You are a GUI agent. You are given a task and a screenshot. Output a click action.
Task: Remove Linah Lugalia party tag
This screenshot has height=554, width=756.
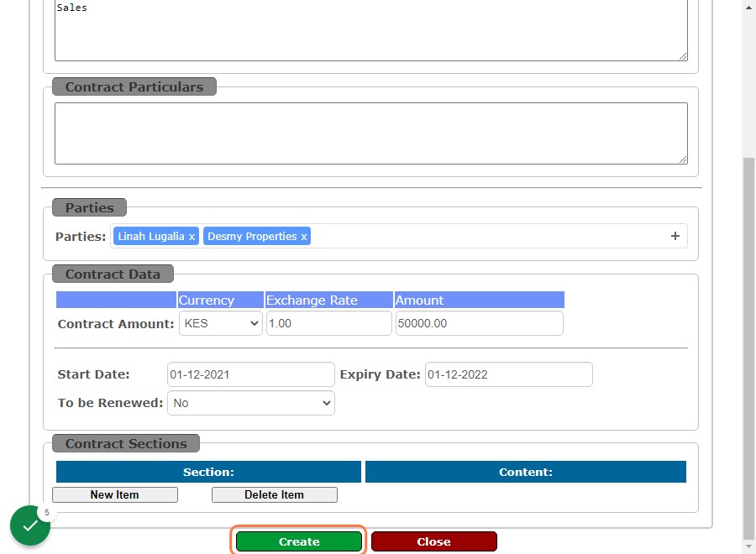(x=192, y=237)
